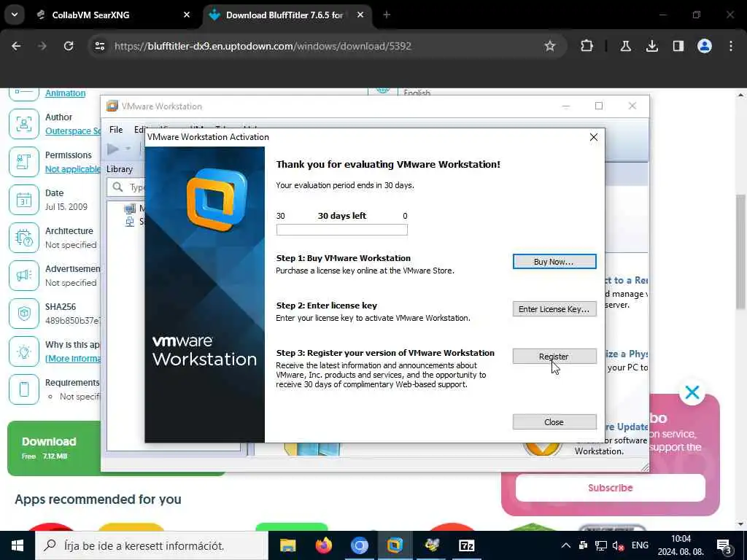Click the power-on play icon in the VMware toolbar

[x=113, y=149]
